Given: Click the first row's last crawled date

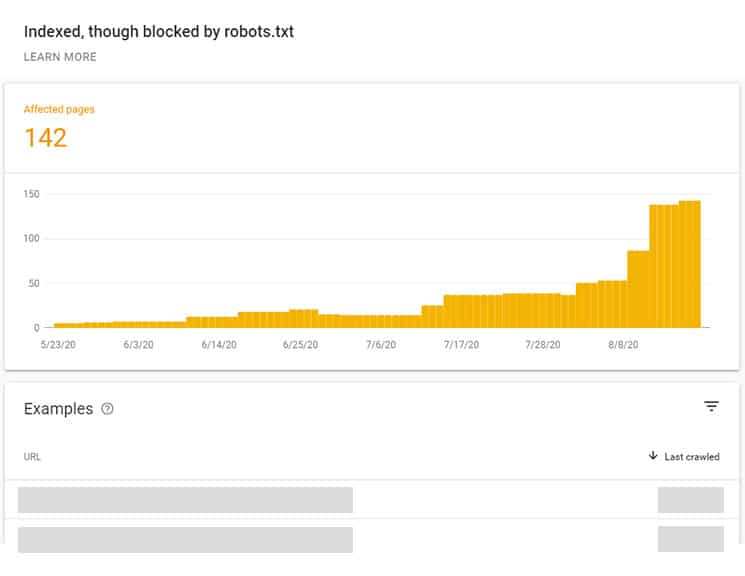Looking at the screenshot, I should (x=690, y=500).
